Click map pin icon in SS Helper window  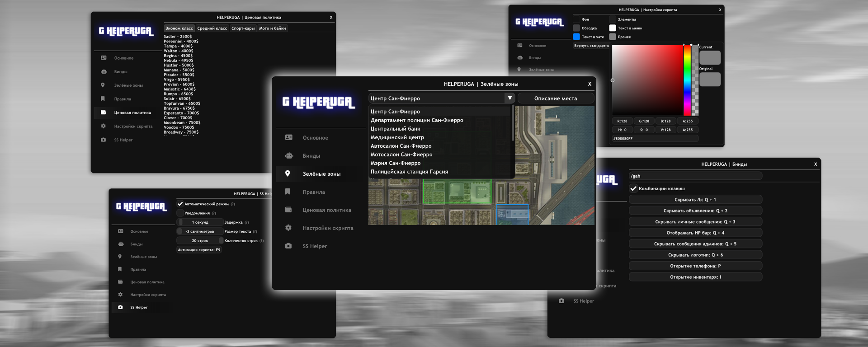120,257
